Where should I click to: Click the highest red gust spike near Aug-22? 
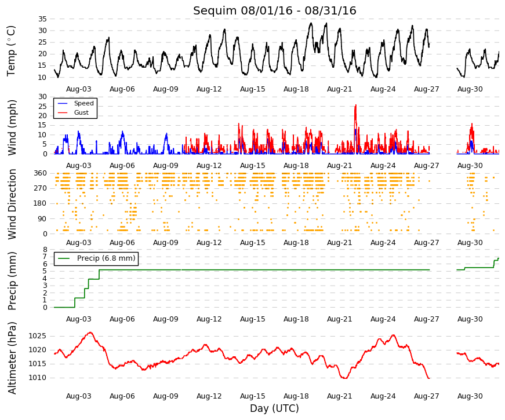click(x=355, y=105)
